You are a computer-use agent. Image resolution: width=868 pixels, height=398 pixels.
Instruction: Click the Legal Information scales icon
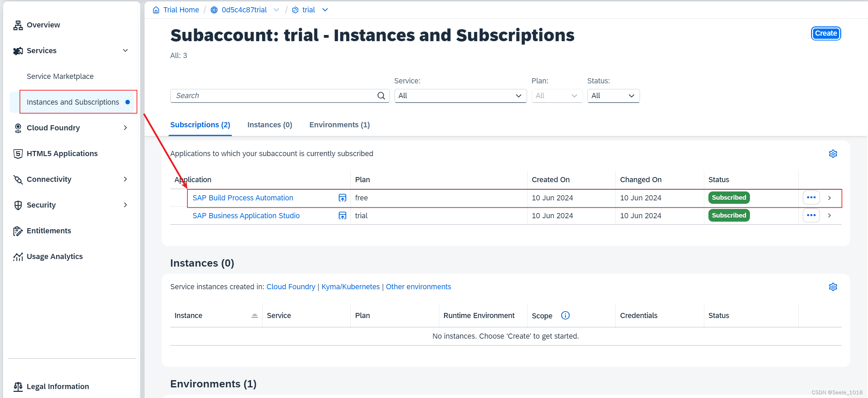coord(18,387)
